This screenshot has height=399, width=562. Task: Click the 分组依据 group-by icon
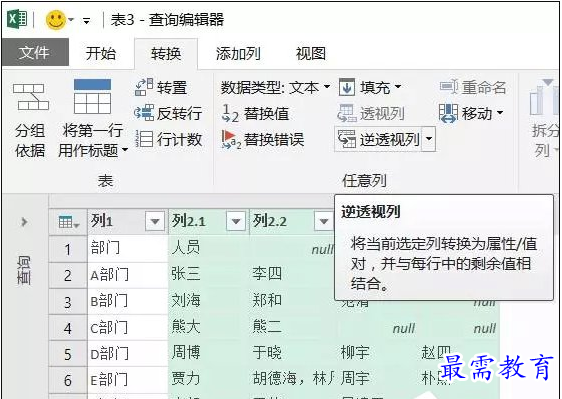(31, 97)
